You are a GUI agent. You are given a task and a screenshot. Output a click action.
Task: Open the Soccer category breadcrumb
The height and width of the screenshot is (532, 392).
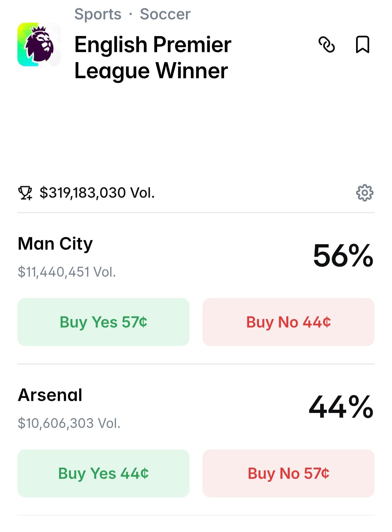pos(165,14)
